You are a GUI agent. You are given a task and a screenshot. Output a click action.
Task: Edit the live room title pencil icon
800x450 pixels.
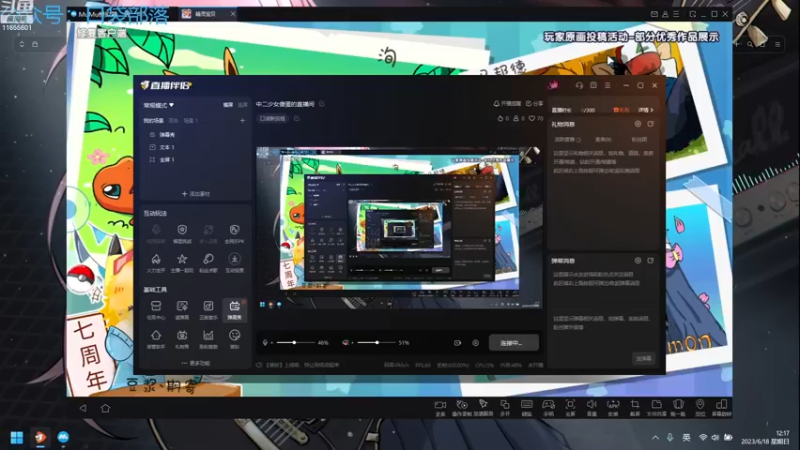click(x=322, y=104)
